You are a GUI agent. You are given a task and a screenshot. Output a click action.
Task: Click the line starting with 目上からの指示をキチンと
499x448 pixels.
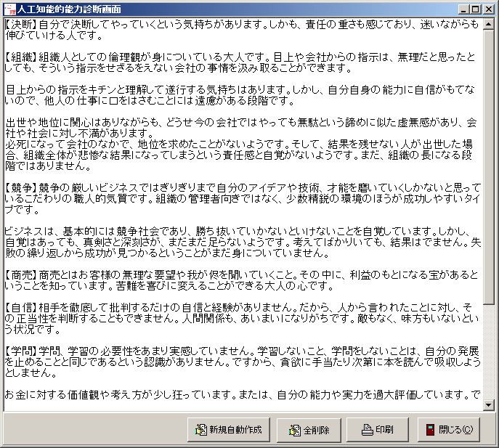click(240, 90)
